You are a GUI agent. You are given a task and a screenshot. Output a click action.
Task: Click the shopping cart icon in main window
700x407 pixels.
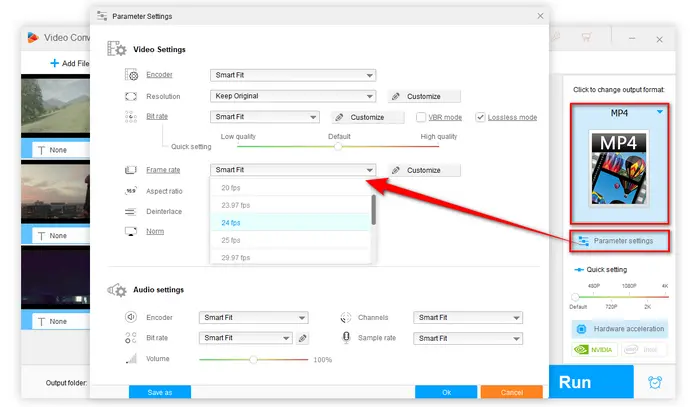coord(586,37)
